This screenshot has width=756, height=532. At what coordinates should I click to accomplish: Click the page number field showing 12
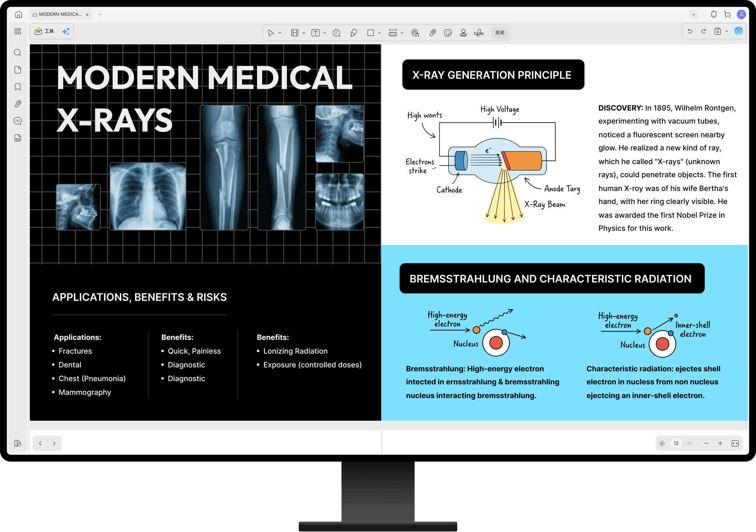click(x=676, y=443)
